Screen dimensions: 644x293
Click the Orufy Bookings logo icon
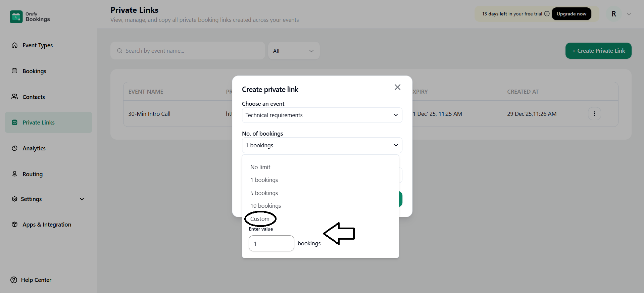click(16, 17)
